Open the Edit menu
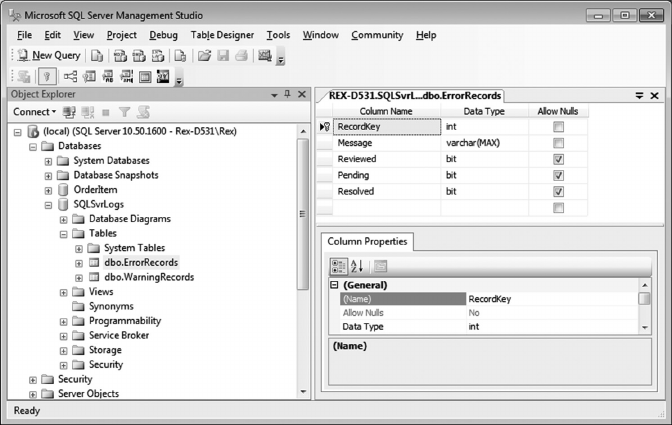The height and width of the screenshot is (425, 672). [53, 35]
